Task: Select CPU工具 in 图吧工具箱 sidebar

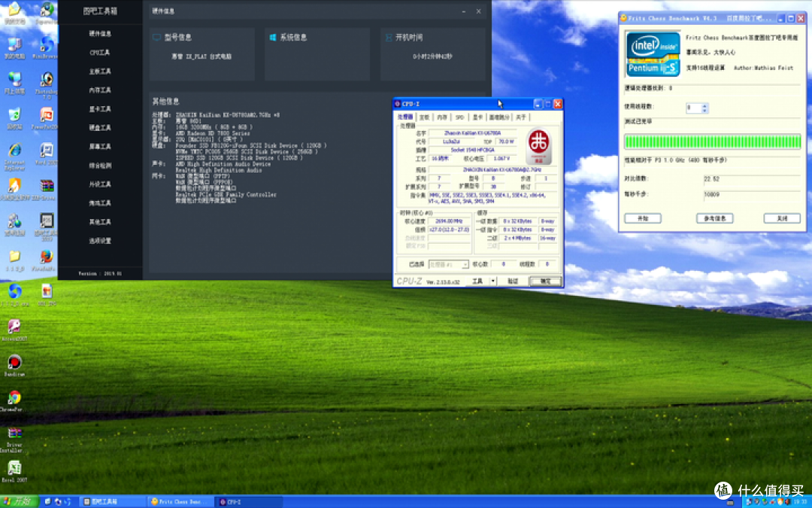Action: pos(100,53)
